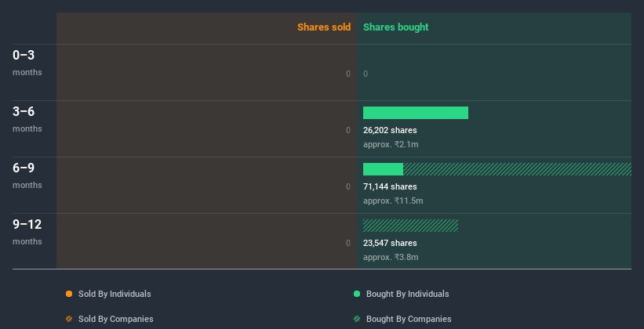The height and width of the screenshot is (329, 644).
Task: Click the shares bought 0 in 0–3 months row
Action: 366,74
